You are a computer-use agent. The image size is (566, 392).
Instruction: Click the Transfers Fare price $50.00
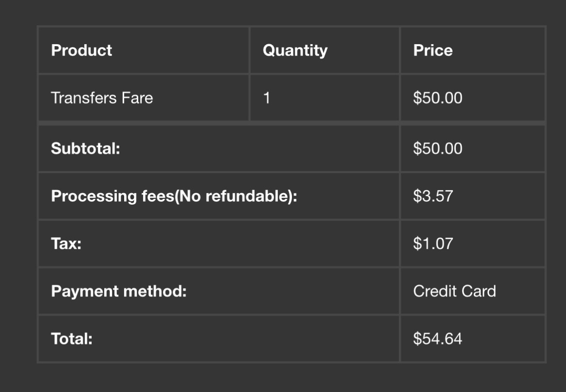(437, 98)
